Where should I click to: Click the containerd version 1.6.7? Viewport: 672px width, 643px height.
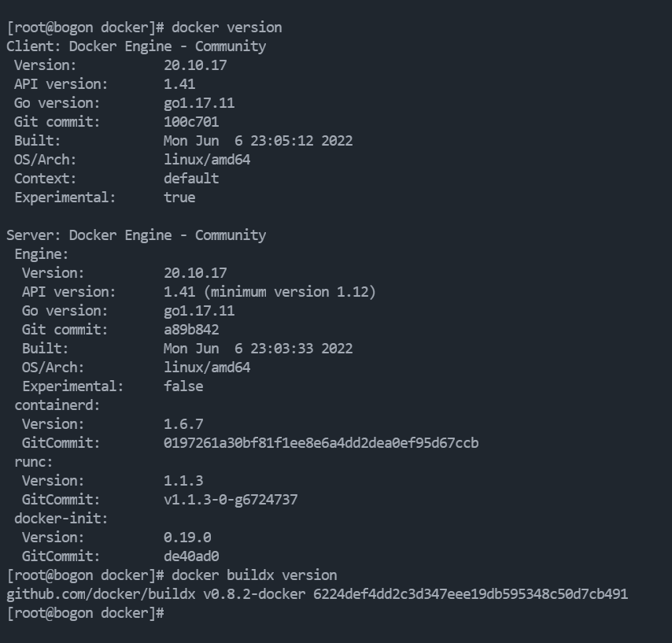183,424
